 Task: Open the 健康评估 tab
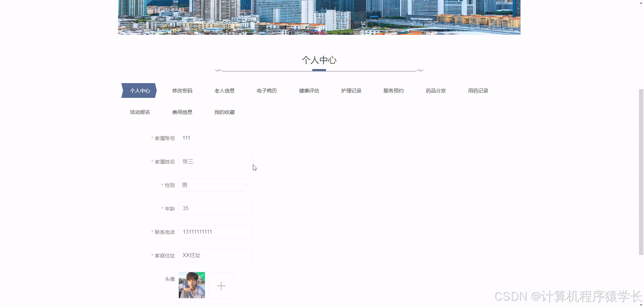pyautogui.click(x=309, y=90)
